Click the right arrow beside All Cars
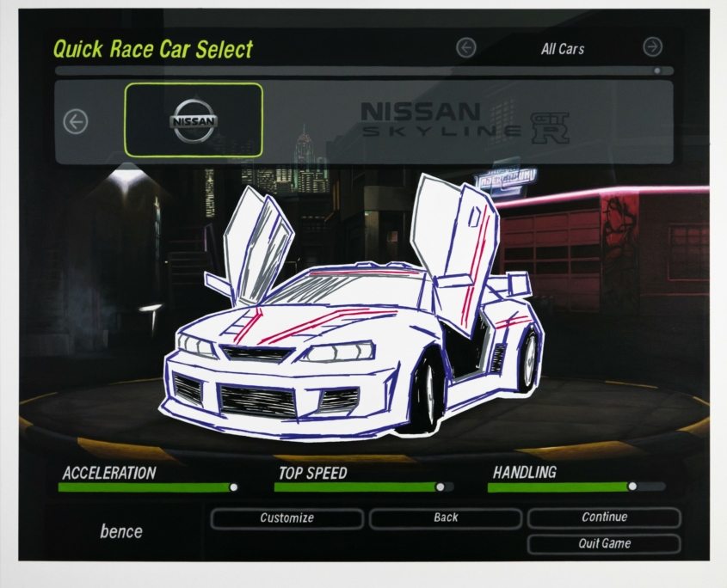727x588 pixels. click(x=652, y=46)
